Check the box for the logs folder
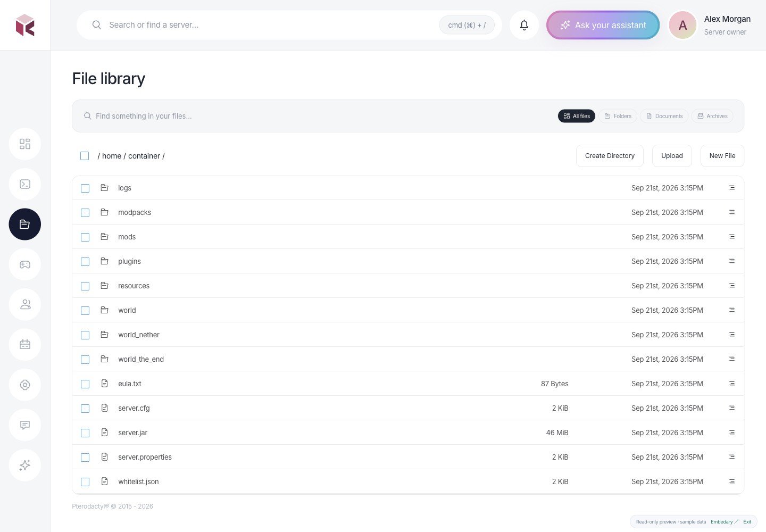 [85, 188]
